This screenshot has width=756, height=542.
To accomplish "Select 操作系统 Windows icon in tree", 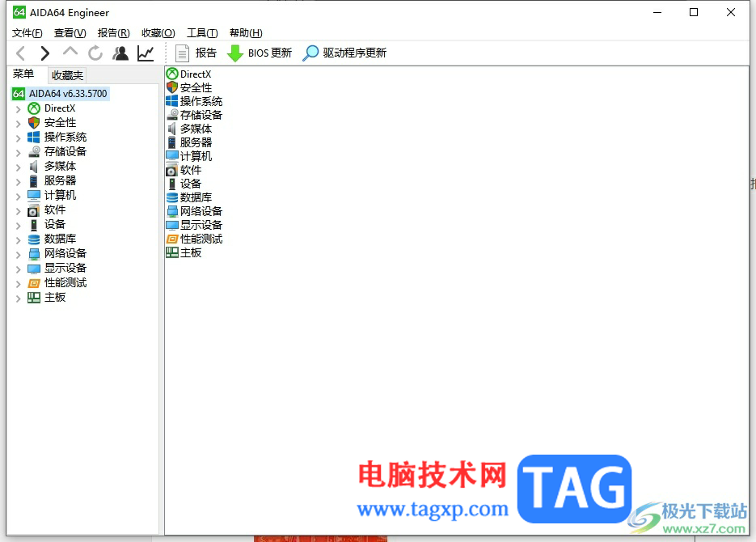I will (x=34, y=138).
